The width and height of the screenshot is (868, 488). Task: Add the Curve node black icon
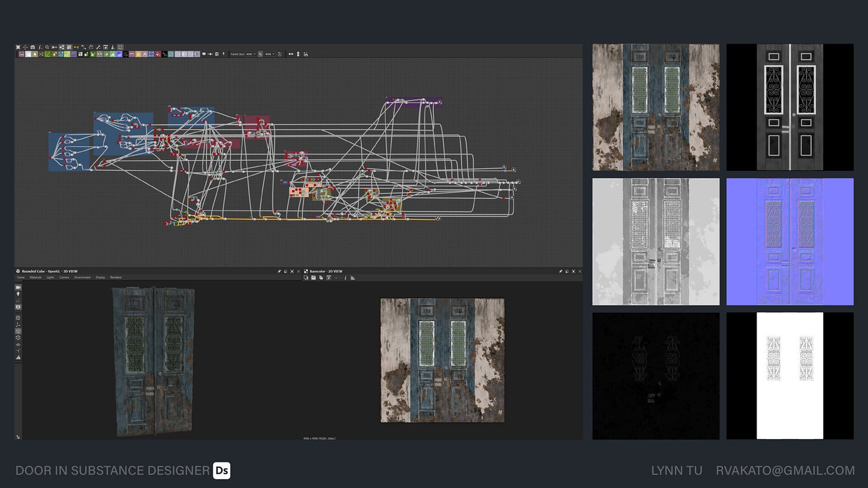click(165, 54)
